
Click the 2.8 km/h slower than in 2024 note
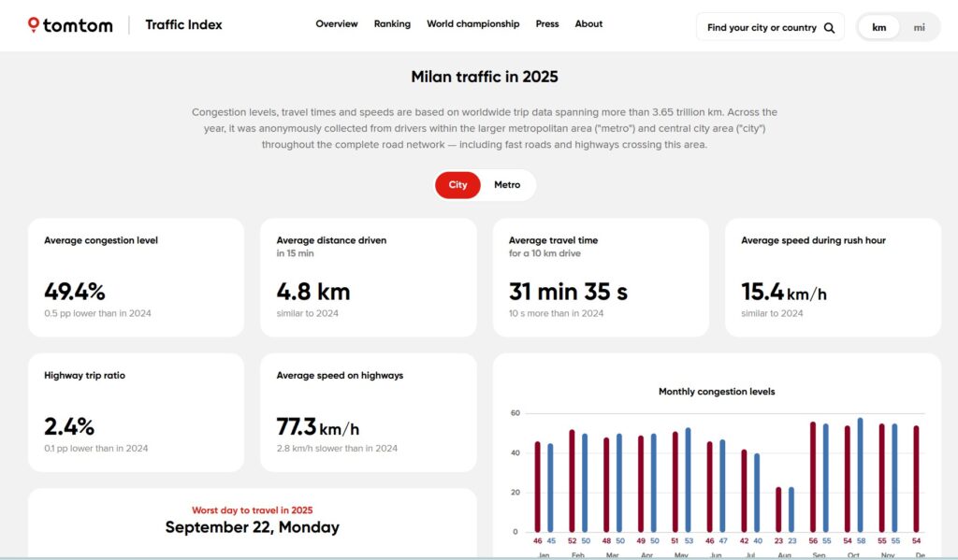pos(337,448)
